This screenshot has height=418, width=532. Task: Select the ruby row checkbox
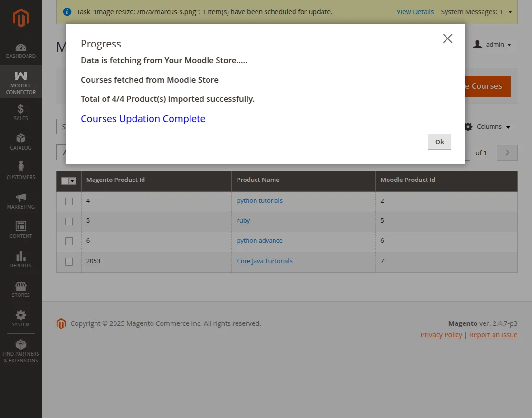pyautogui.click(x=69, y=221)
